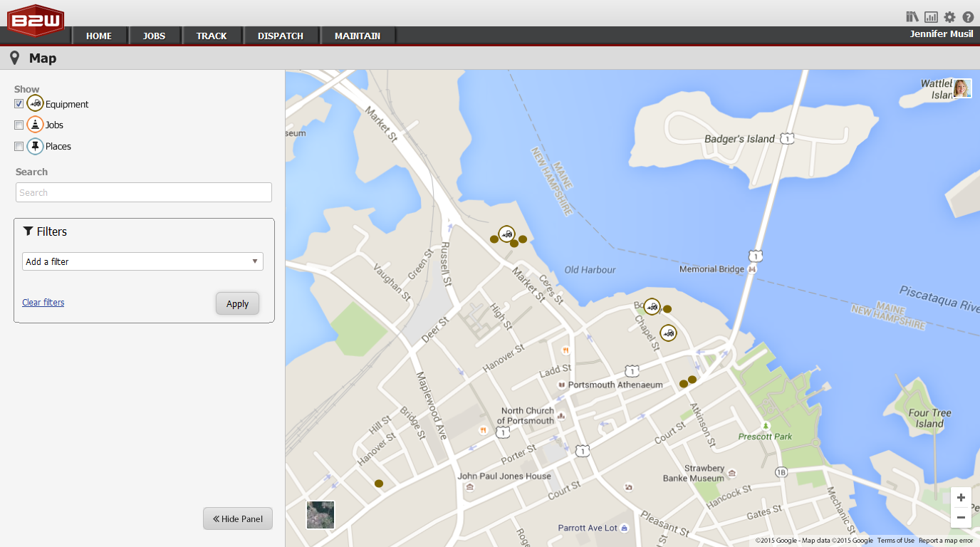This screenshot has width=980, height=547.
Task: Click the Piscataqua River label
Action: tap(939, 298)
